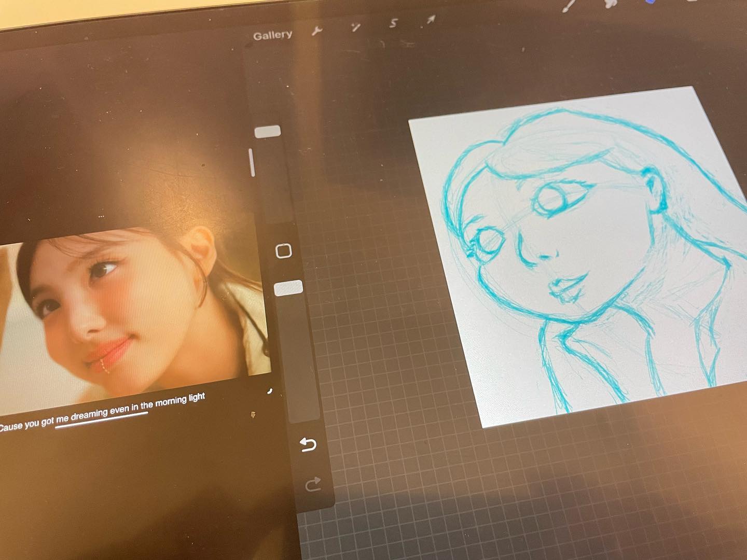Open the Actions wrench menu
747x560 pixels.
316,31
